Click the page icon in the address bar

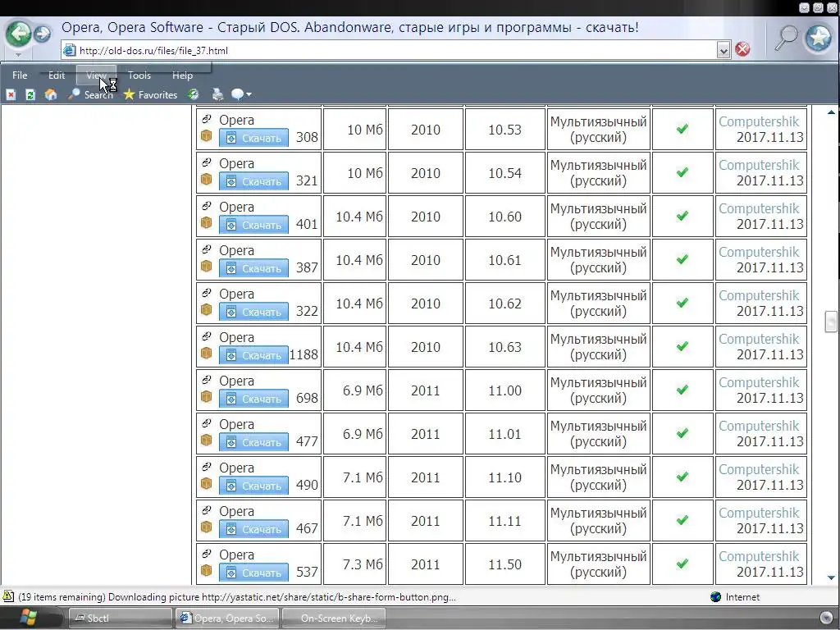pos(70,50)
